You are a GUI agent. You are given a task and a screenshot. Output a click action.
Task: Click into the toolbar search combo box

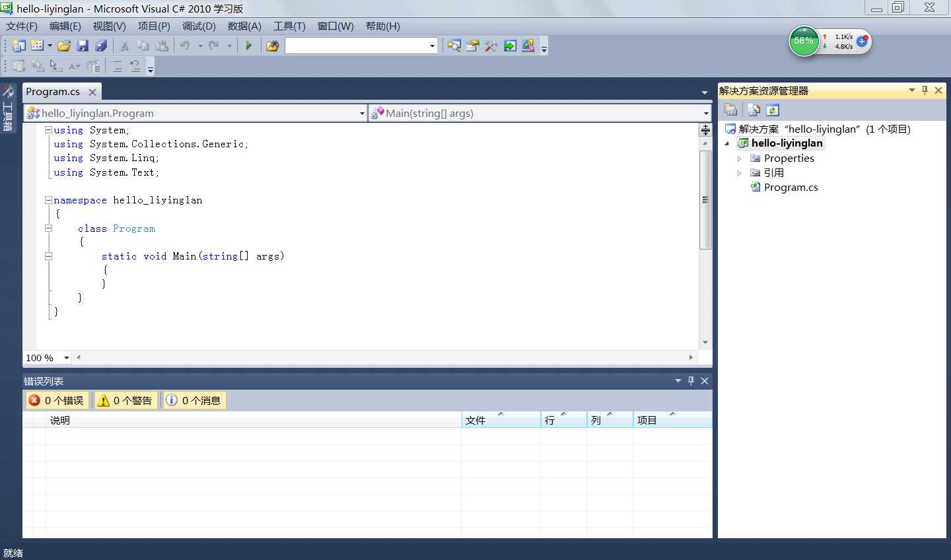(x=357, y=46)
